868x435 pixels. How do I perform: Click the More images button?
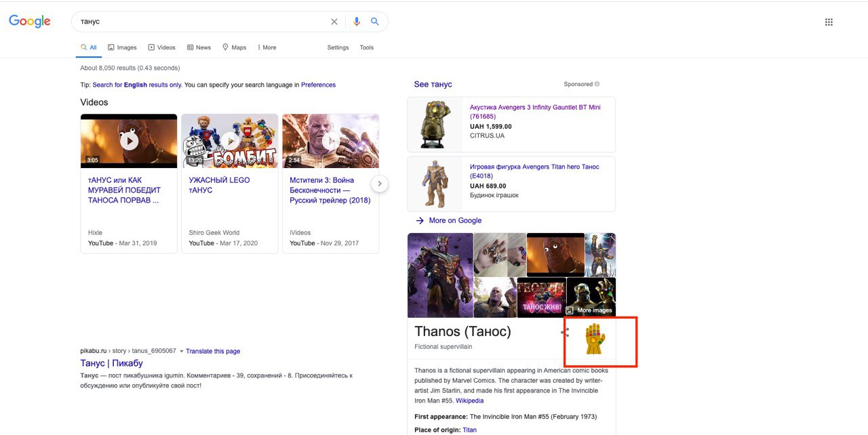[x=589, y=310]
